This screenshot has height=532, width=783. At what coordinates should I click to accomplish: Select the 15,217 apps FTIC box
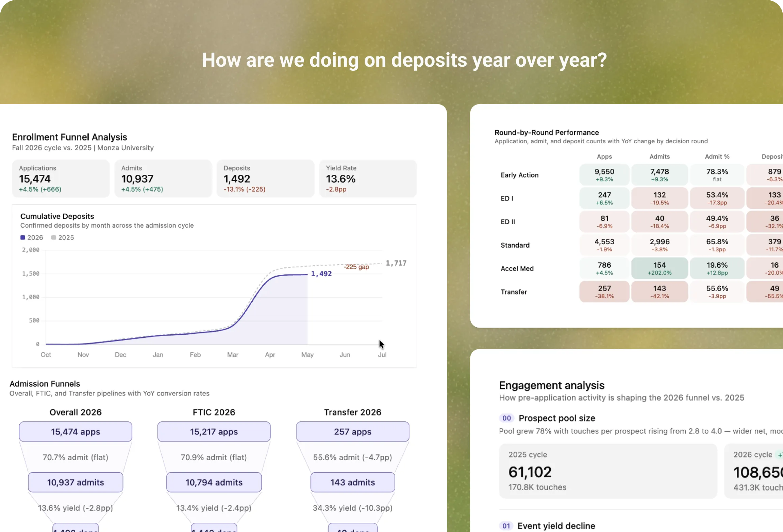click(214, 432)
